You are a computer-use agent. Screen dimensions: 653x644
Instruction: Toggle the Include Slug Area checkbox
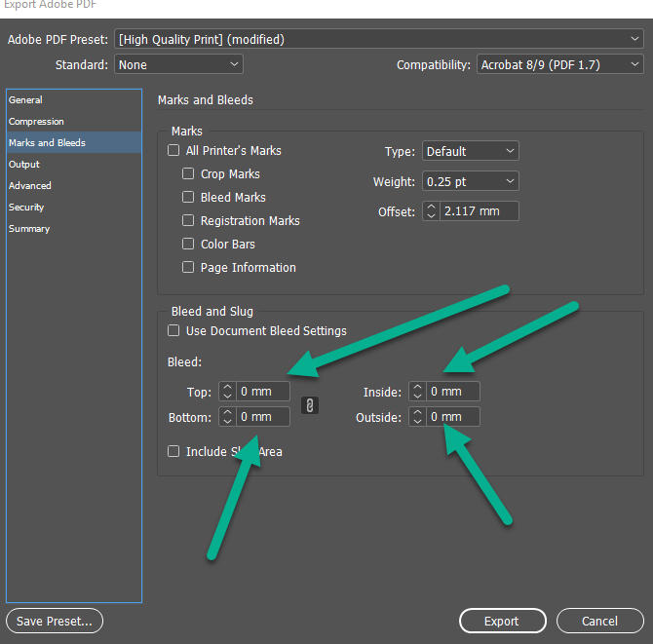click(x=173, y=451)
